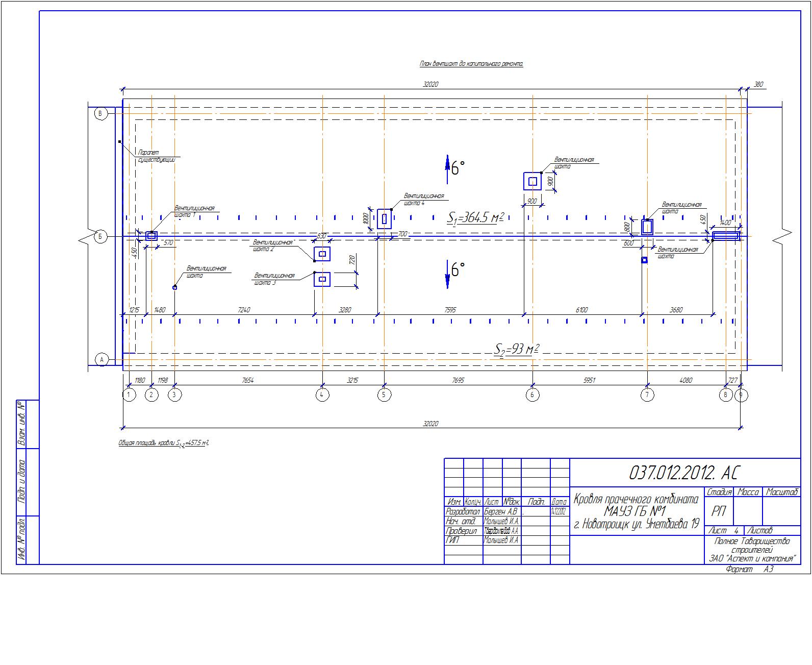812x665 pixels.
Task: Select grid axis bubble '4'
Action: point(322,395)
